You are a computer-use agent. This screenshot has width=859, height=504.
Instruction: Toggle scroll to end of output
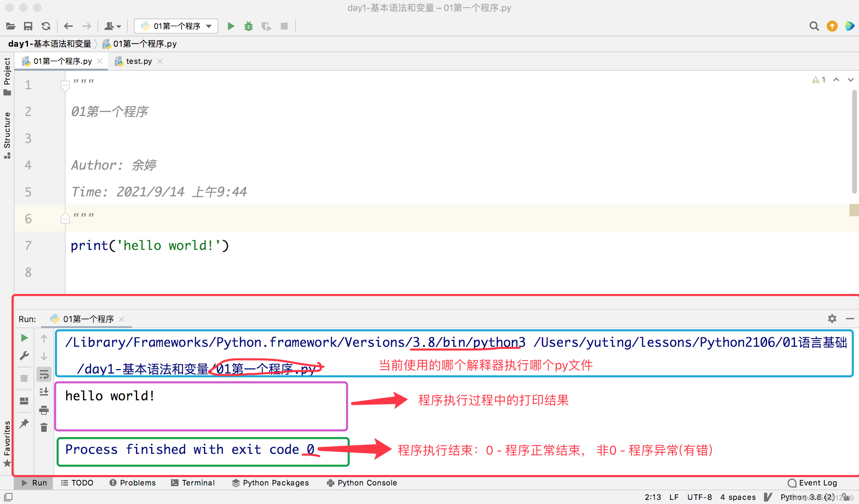(x=44, y=392)
